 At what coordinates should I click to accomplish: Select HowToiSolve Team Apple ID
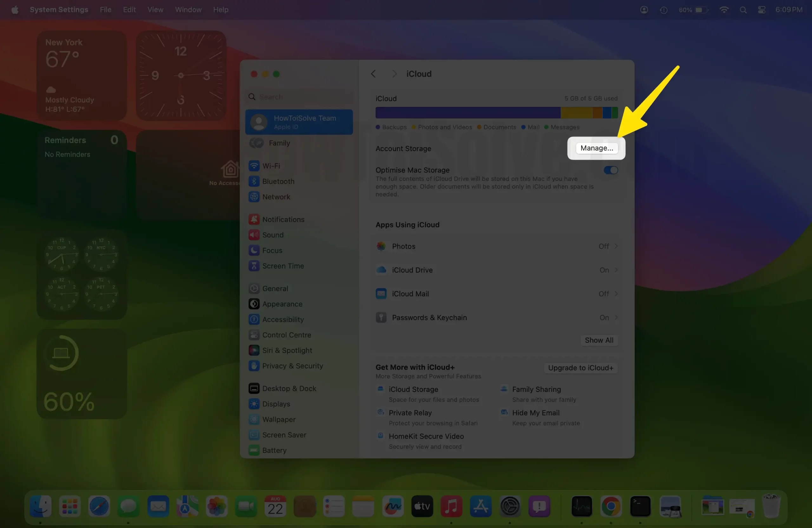click(x=299, y=122)
